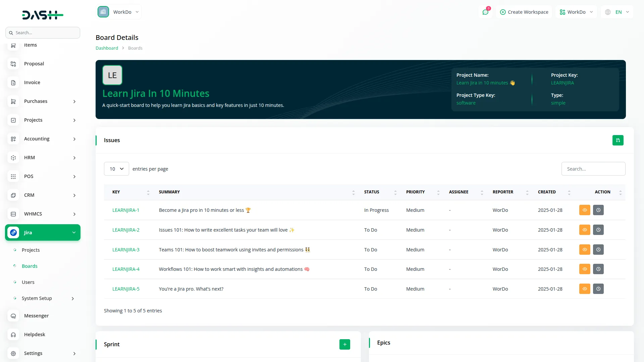
Task: Open Helpdesk from the sidebar
Action: (x=35, y=334)
